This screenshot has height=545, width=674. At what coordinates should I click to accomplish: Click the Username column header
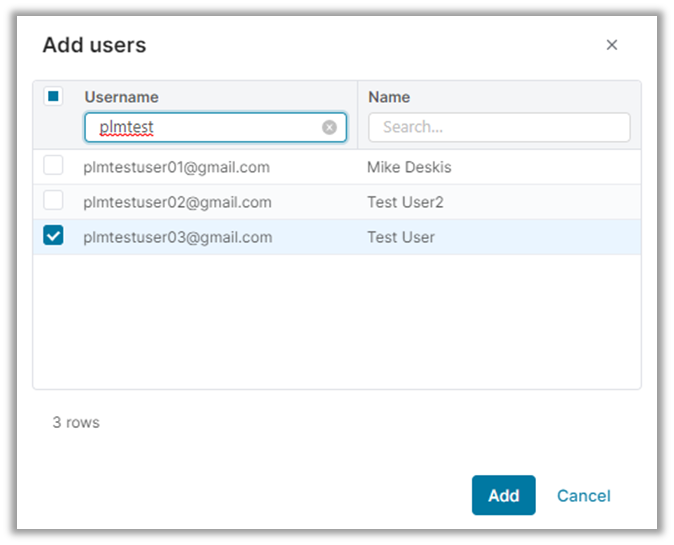pos(121,97)
